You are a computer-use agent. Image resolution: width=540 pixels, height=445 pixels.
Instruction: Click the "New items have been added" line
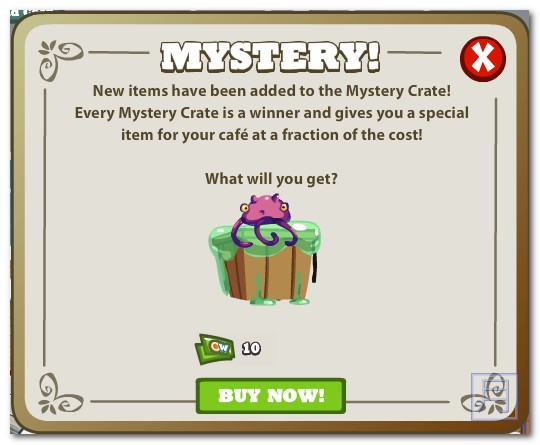coord(272,91)
